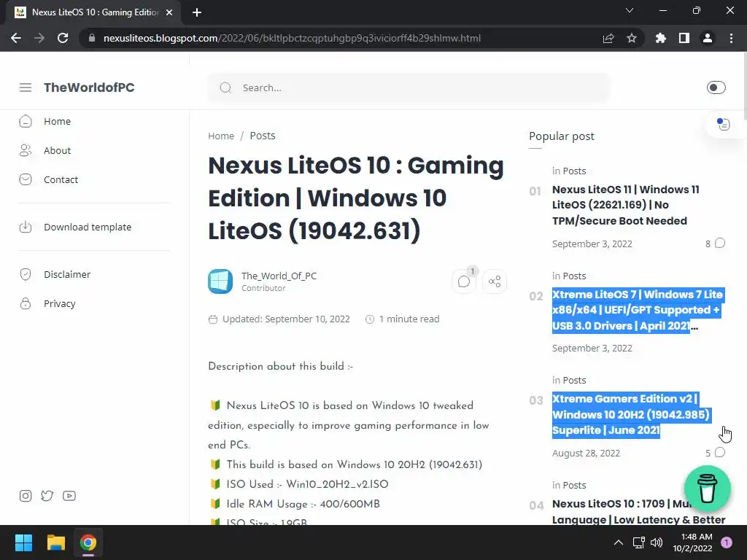
Task: Open the Chrome profile avatar icon
Action: [x=708, y=38]
